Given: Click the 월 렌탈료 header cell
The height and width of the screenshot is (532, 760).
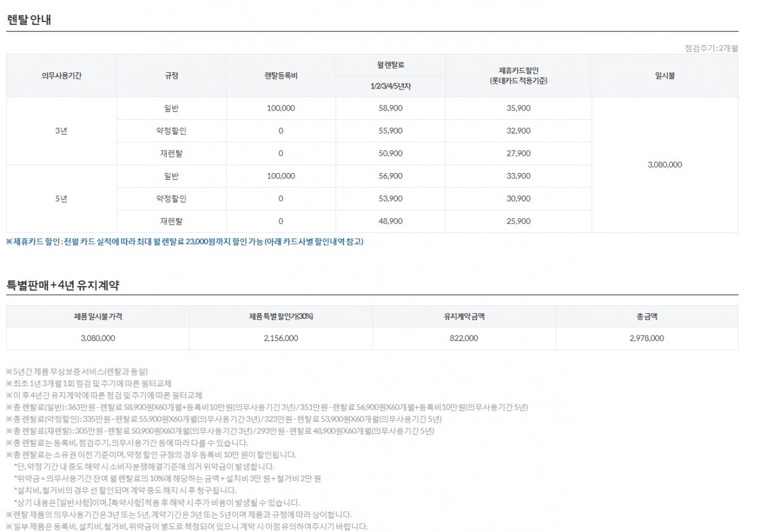Looking at the screenshot, I should click(x=390, y=64).
